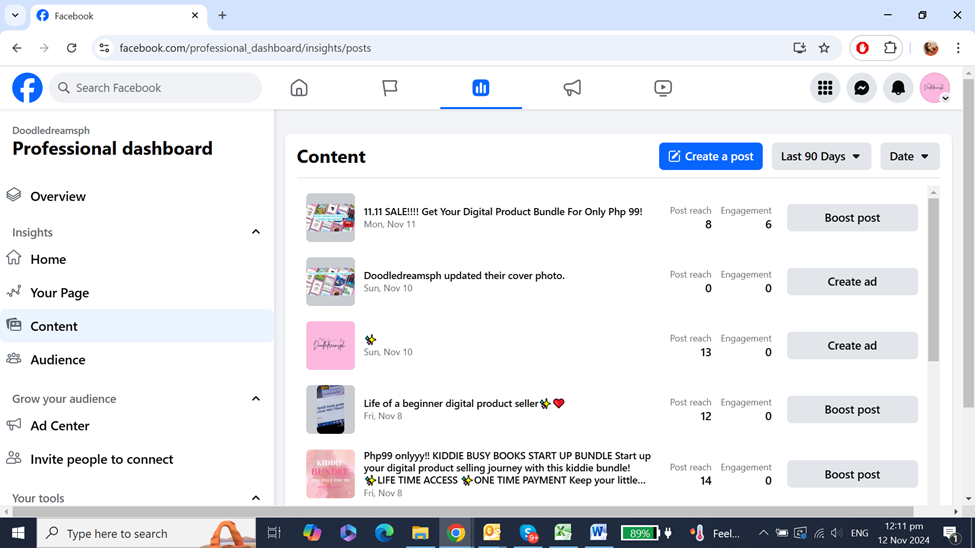Open Microsoft Edge from the taskbar
The width and height of the screenshot is (975, 548).
[x=384, y=533]
